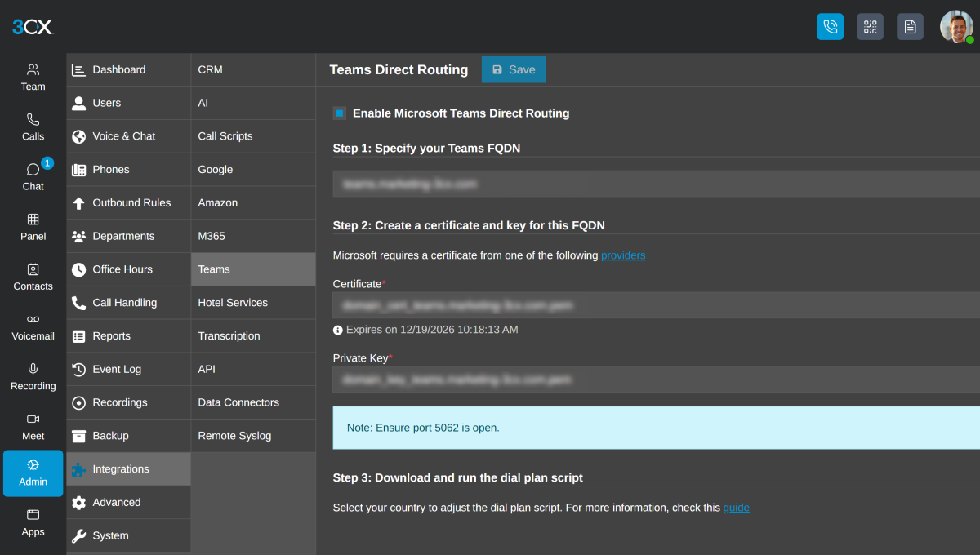
Task: Open the dial plan guide link
Action: click(x=736, y=508)
